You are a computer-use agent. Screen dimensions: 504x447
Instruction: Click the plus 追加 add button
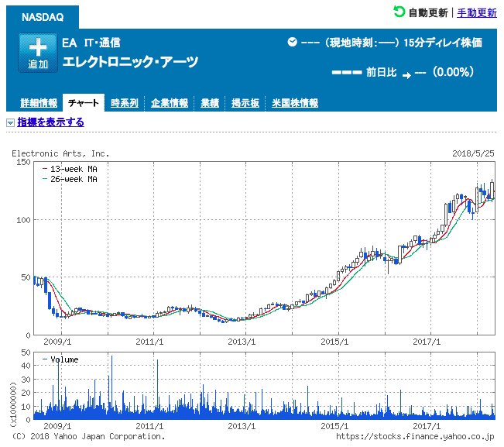click(38, 53)
